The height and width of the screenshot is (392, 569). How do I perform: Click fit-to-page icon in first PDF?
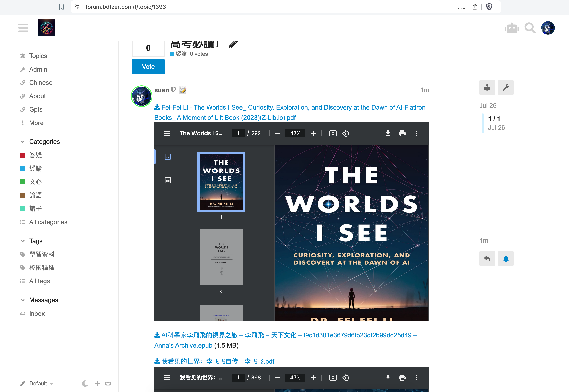[x=333, y=133]
